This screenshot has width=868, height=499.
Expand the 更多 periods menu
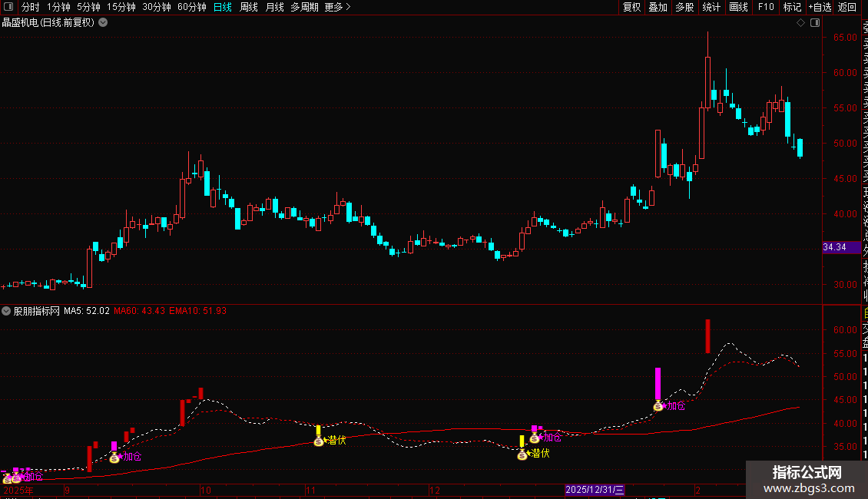pyautogui.click(x=337, y=7)
